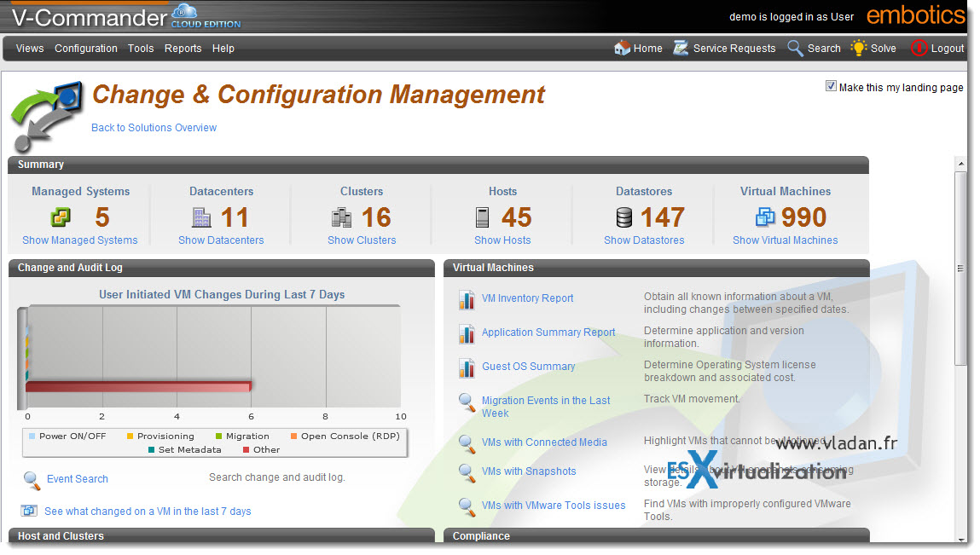Toggle 'Make this my landing page' checkbox
Image resolution: width=980 pixels, height=555 pixels.
click(x=831, y=86)
